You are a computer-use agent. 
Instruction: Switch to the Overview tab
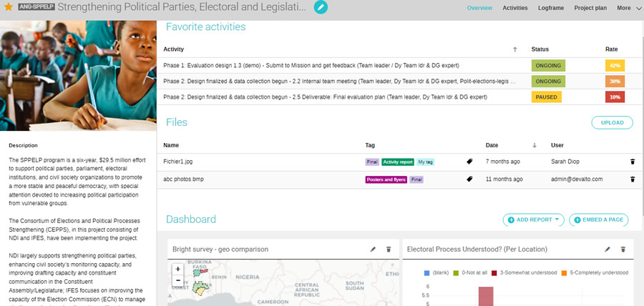pos(479,8)
